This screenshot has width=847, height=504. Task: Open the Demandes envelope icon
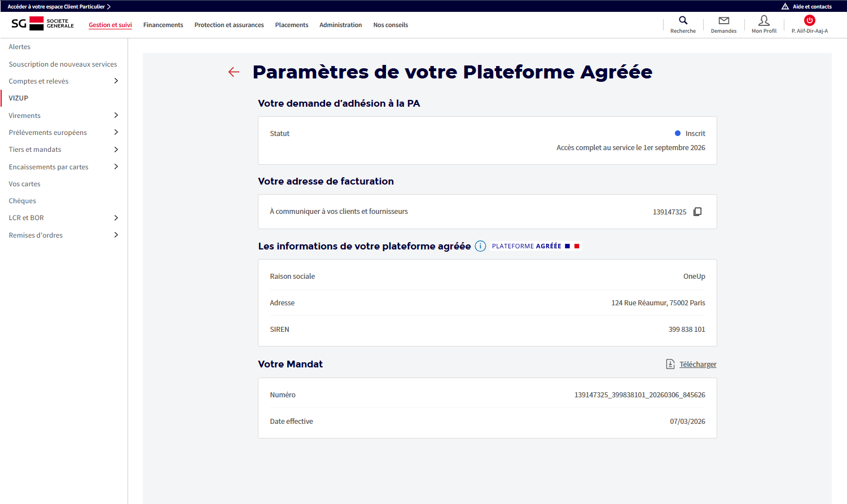(723, 20)
